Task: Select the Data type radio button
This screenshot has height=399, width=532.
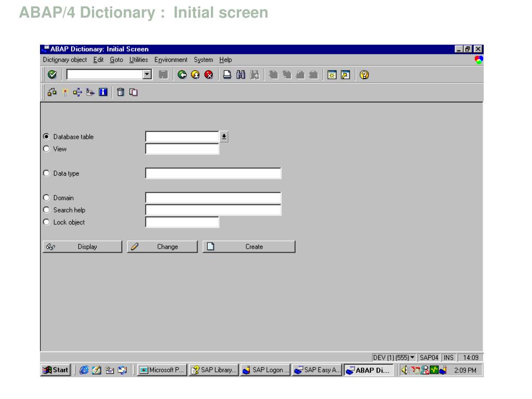Action: click(x=46, y=173)
